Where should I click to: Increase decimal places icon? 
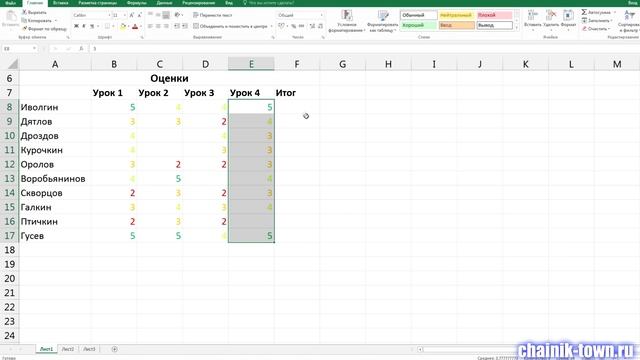tap(312, 26)
